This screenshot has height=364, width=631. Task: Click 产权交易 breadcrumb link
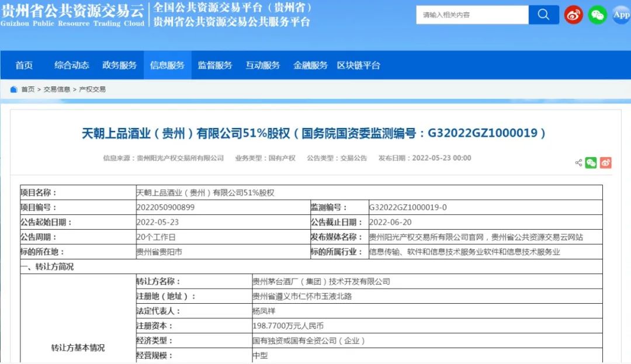(x=92, y=89)
